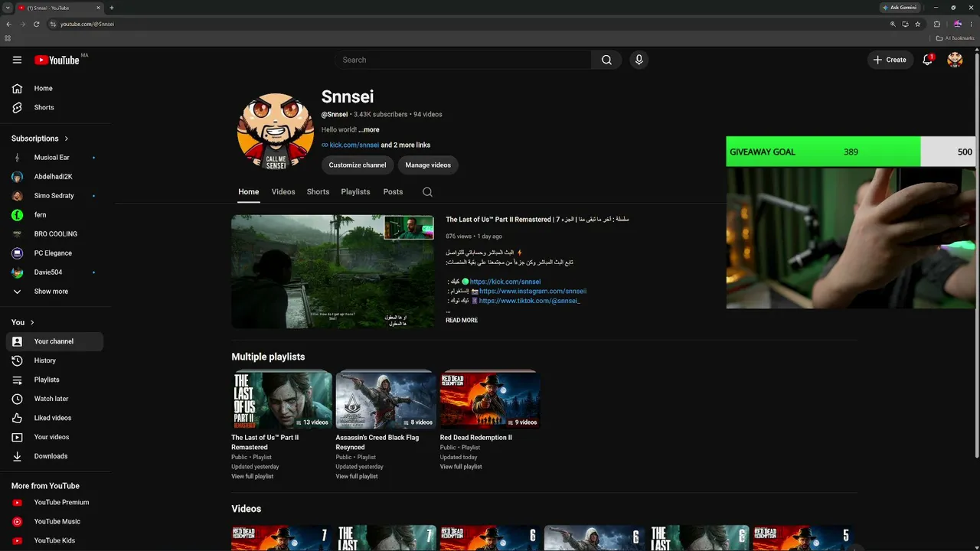The width and height of the screenshot is (980, 551).
Task: Switch to the channel Shorts tab
Action: (x=318, y=192)
